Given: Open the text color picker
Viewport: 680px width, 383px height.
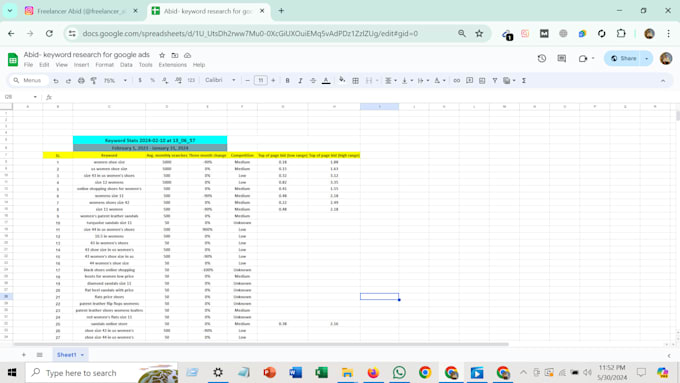Looking at the screenshot, I should pos(326,81).
